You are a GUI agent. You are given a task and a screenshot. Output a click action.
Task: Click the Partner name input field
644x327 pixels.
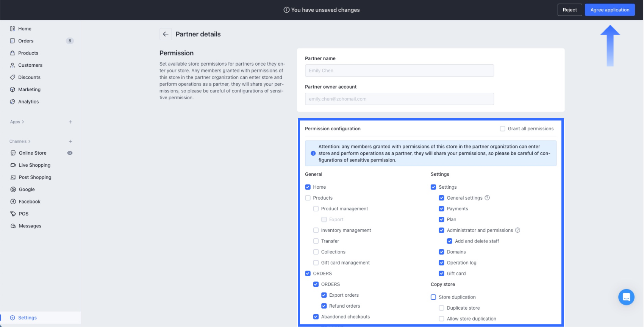click(x=399, y=70)
